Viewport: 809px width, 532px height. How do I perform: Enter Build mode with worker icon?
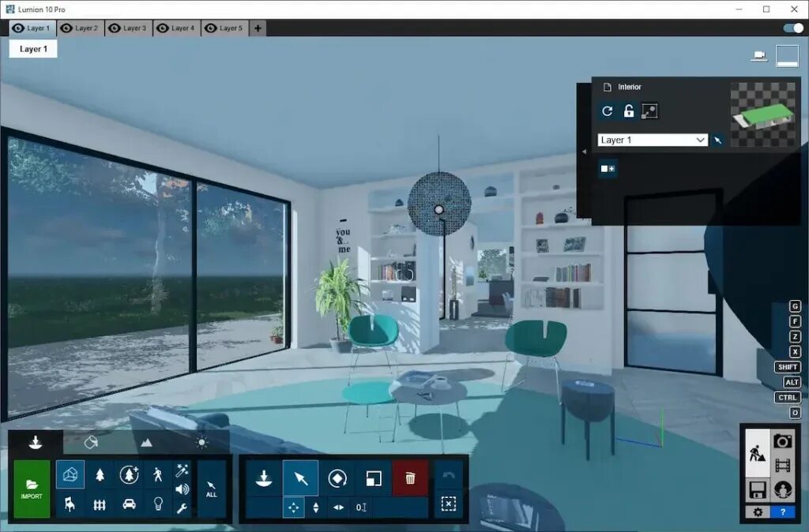tap(757, 454)
